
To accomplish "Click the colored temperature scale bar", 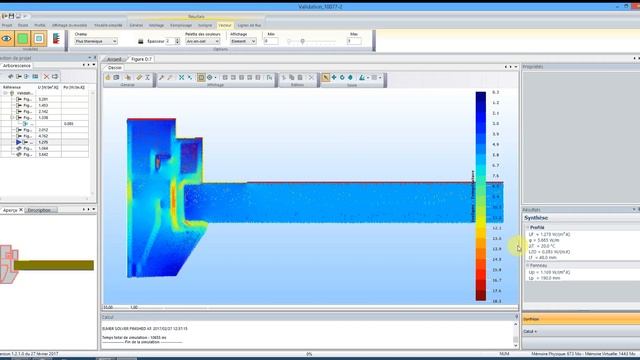I will coord(481,196).
